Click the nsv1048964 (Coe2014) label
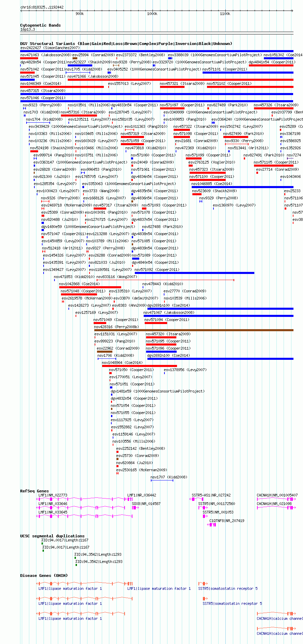Image resolution: width=303 pixels, height=644 pixels. pyautogui.click(x=122, y=363)
